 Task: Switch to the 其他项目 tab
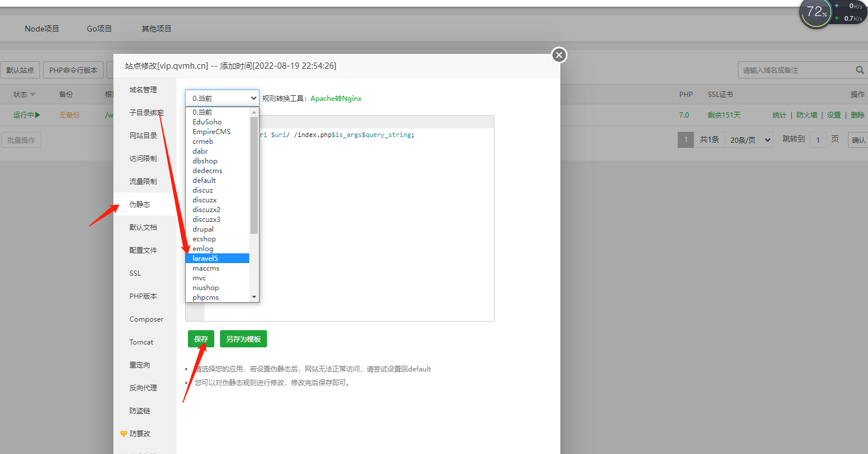click(156, 29)
